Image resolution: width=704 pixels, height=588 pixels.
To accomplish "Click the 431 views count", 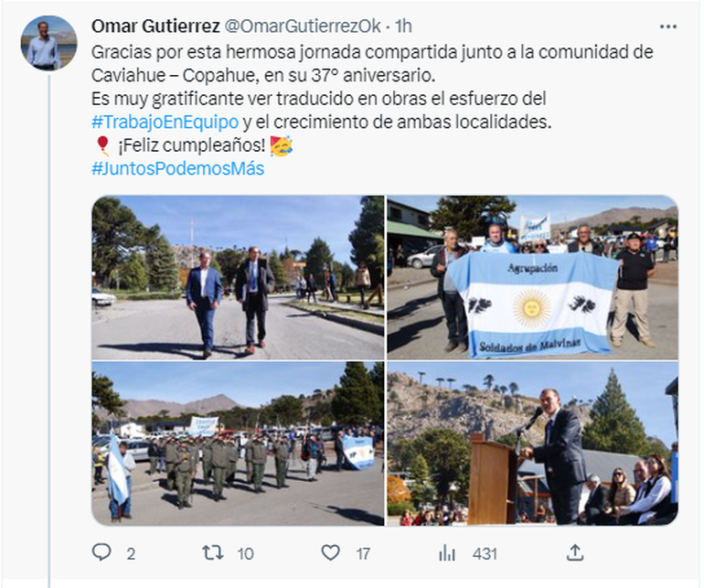I will coord(485,554).
